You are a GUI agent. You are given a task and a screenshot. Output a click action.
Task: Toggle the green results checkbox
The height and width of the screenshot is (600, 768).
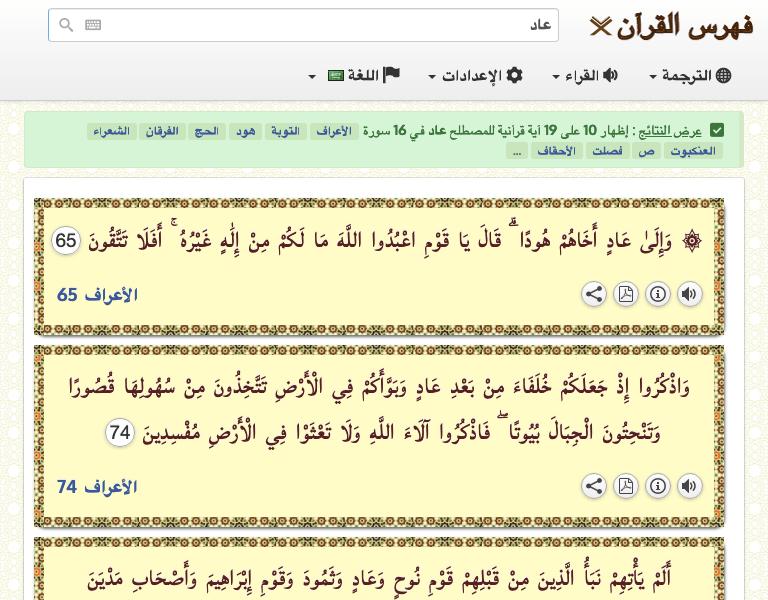(716, 131)
